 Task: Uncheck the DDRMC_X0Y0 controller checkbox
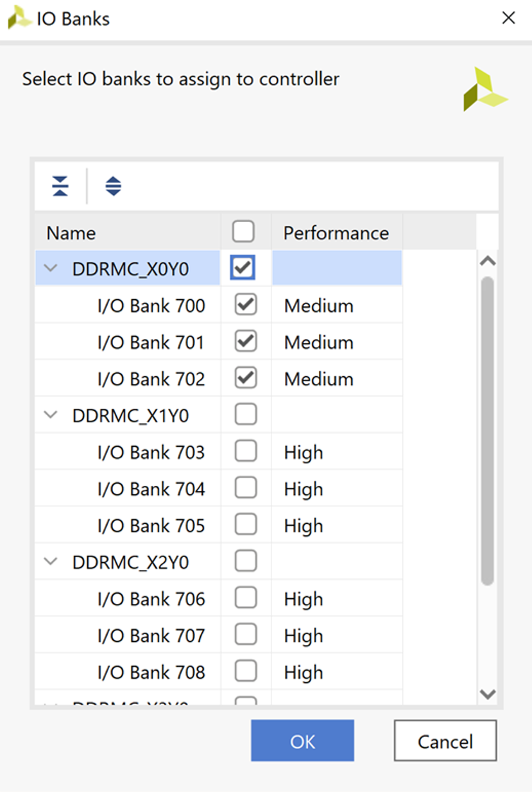[243, 268]
